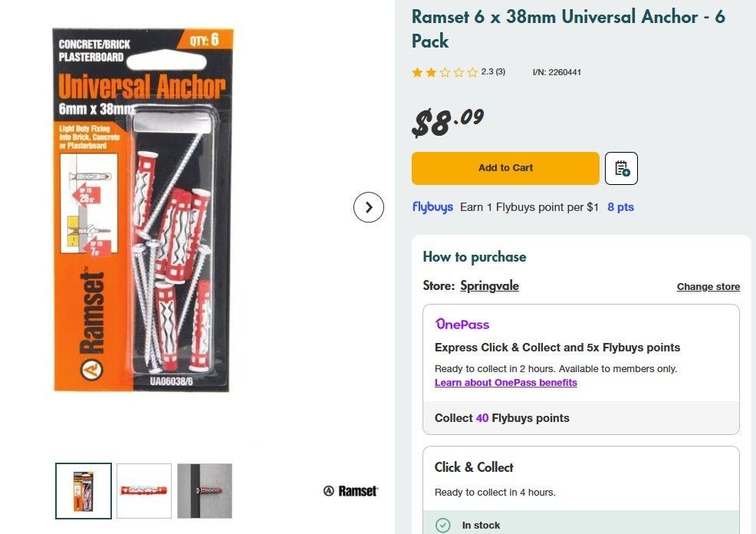The height and width of the screenshot is (534, 756).
Task: Click the In stock checkmark icon
Action: [443, 526]
